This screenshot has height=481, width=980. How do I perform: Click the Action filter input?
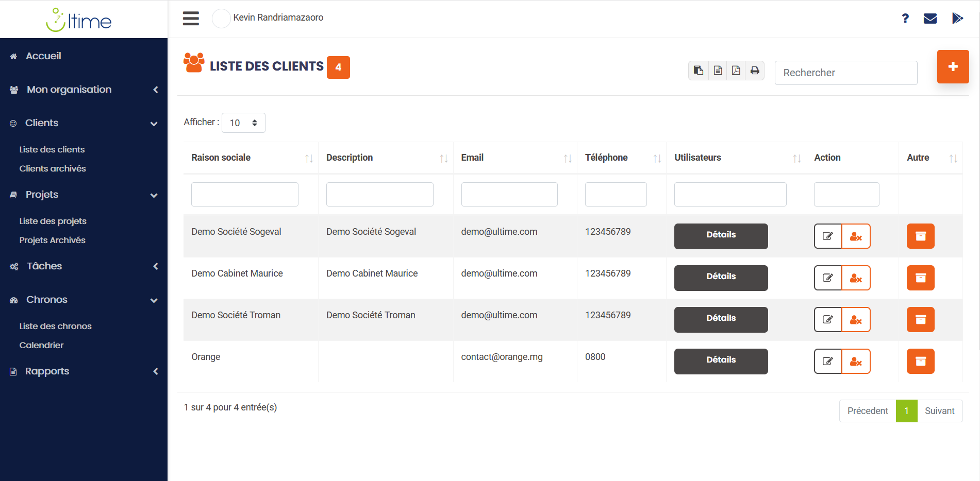pos(846,194)
